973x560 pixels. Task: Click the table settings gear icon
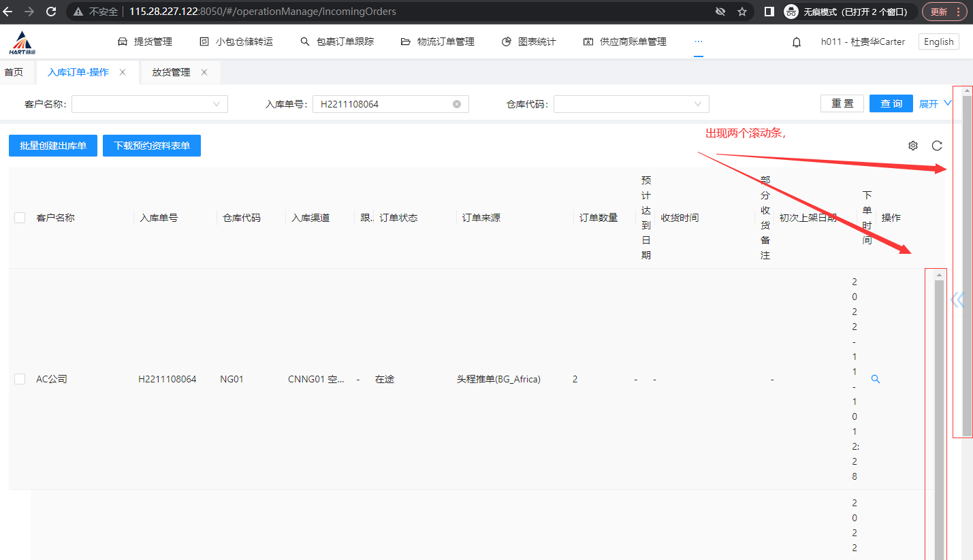pyautogui.click(x=913, y=146)
